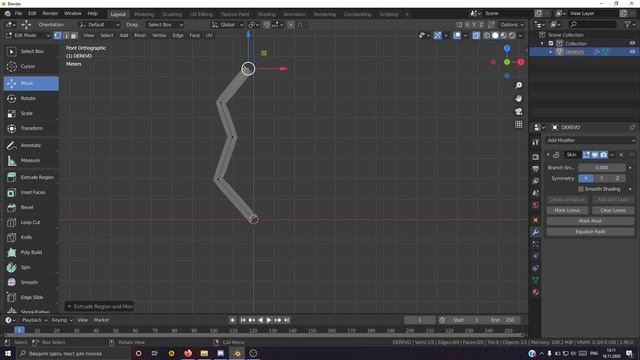
Task: Activate the Smooth tool
Action: (x=31, y=282)
